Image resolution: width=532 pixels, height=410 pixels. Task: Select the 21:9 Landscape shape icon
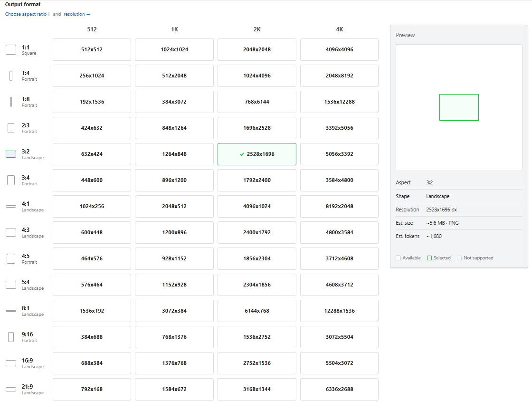point(11,389)
